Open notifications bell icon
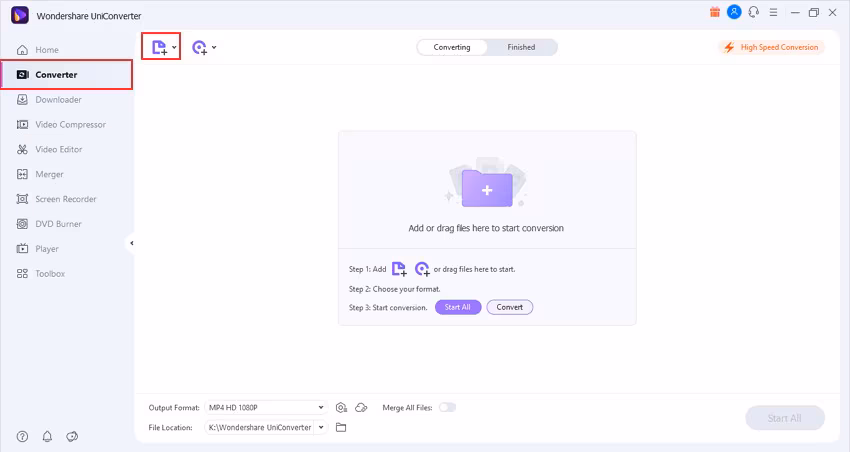The height and width of the screenshot is (452, 850). pos(47,436)
